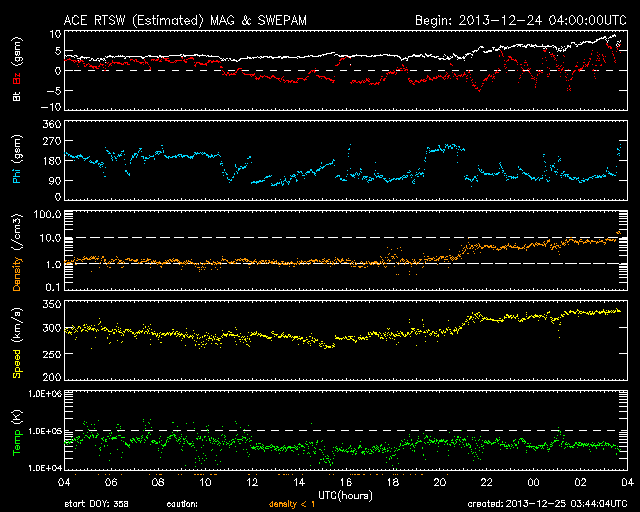
Task: Click the '300' tick label on the Speed axis
Action: 52,328
